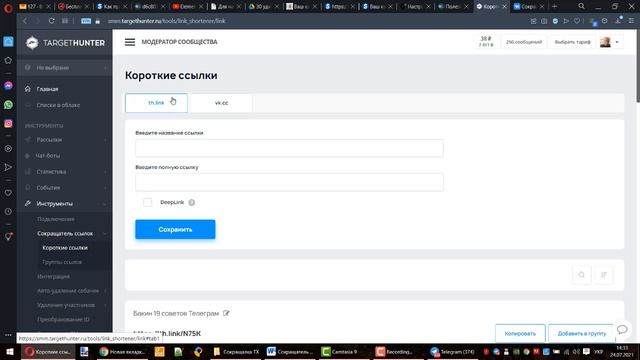Open the Opera main menu logo
The height and width of the screenshot is (360, 640).
(8, 7)
